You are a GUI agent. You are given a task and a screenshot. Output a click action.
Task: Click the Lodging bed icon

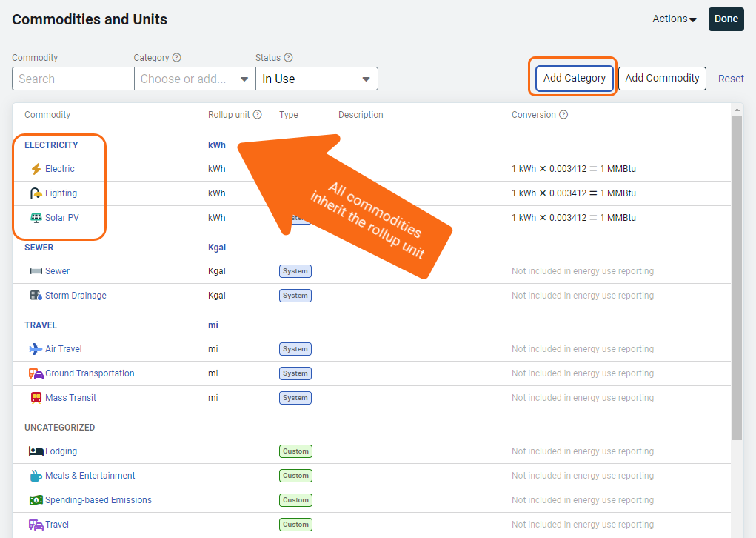(36, 451)
